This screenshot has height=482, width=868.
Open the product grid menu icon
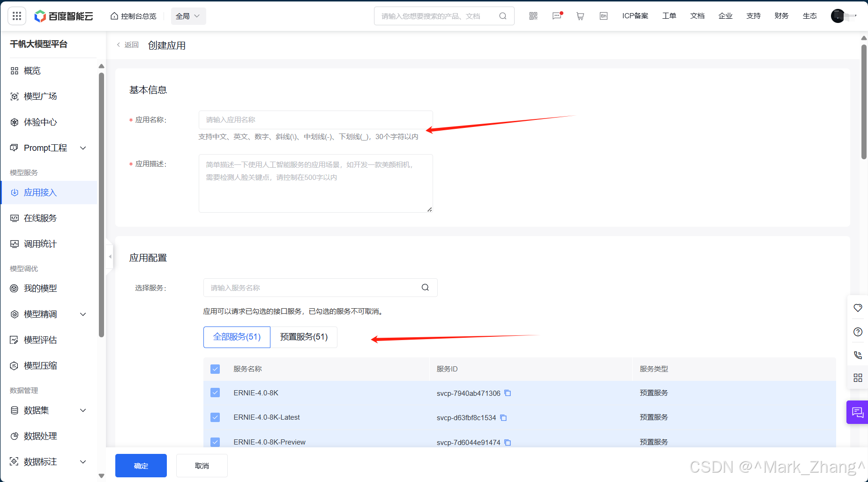[17, 16]
